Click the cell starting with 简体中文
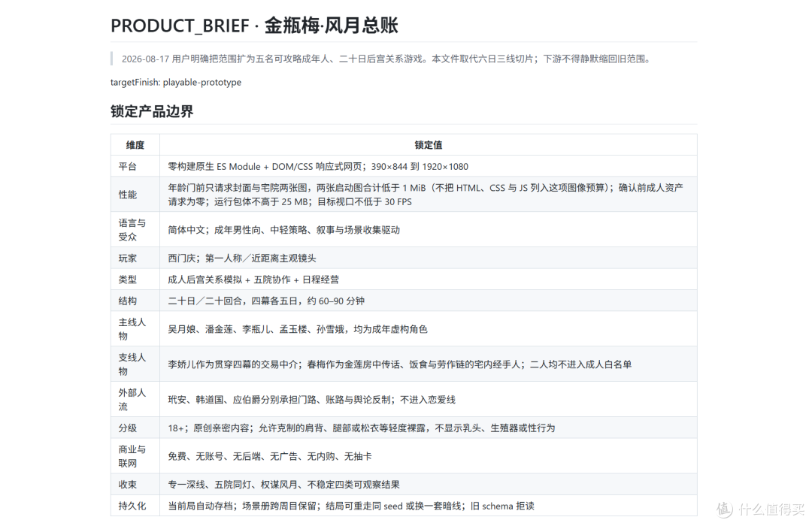 (x=429, y=229)
